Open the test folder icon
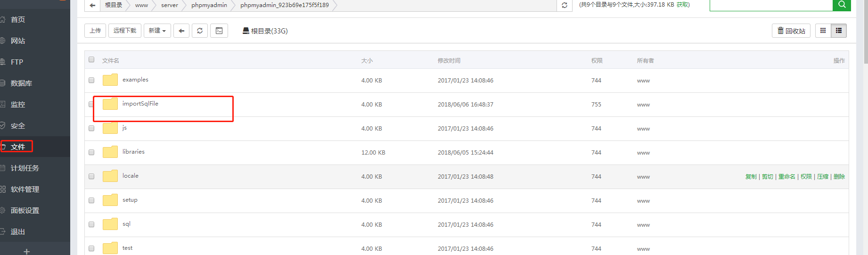Image resolution: width=868 pixels, height=255 pixels. (110, 248)
